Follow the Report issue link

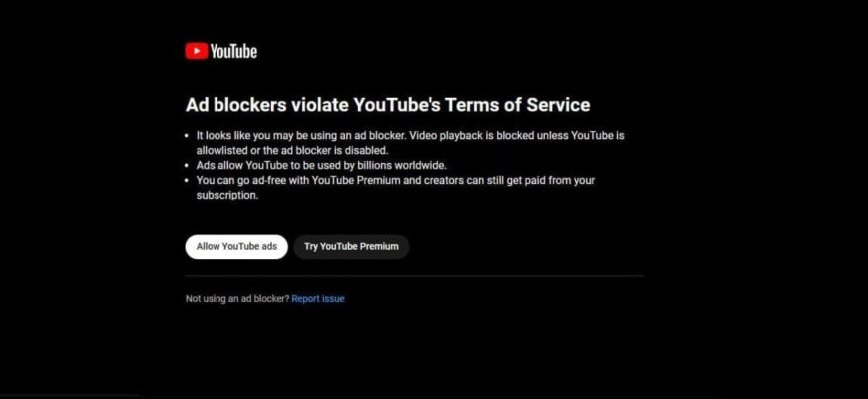pyautogui.click(x=318, y=299)
